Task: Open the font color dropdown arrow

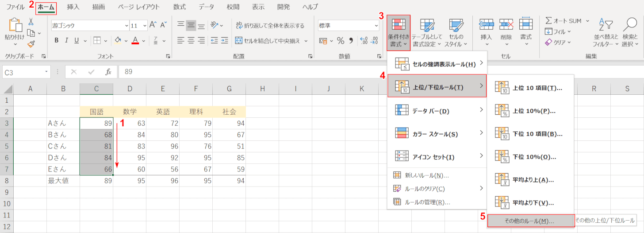Action: tap(143, 40)
